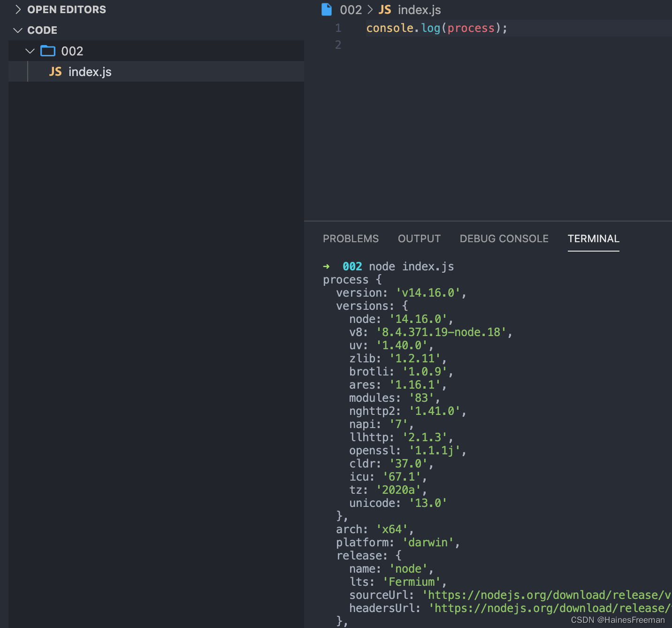Screen dimensions: 672x628
Task: Click the green prompt arrow in the terminal
Action: point(326,266)
